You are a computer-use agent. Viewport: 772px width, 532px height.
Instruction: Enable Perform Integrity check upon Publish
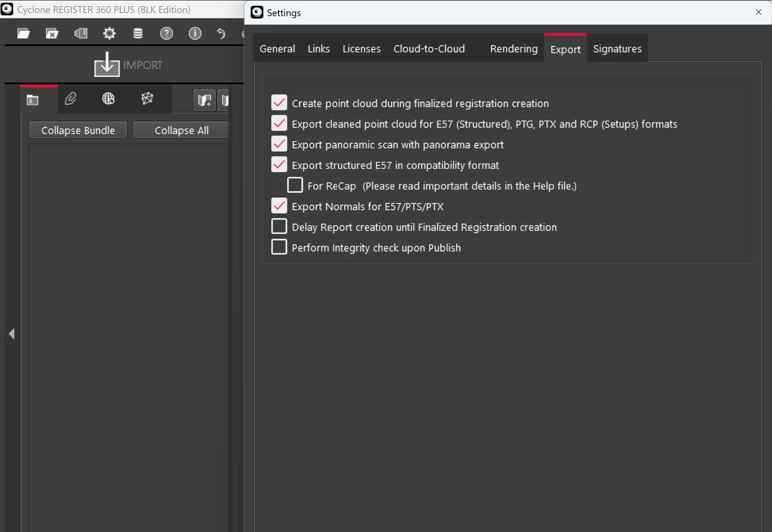(x=279, y=247)
